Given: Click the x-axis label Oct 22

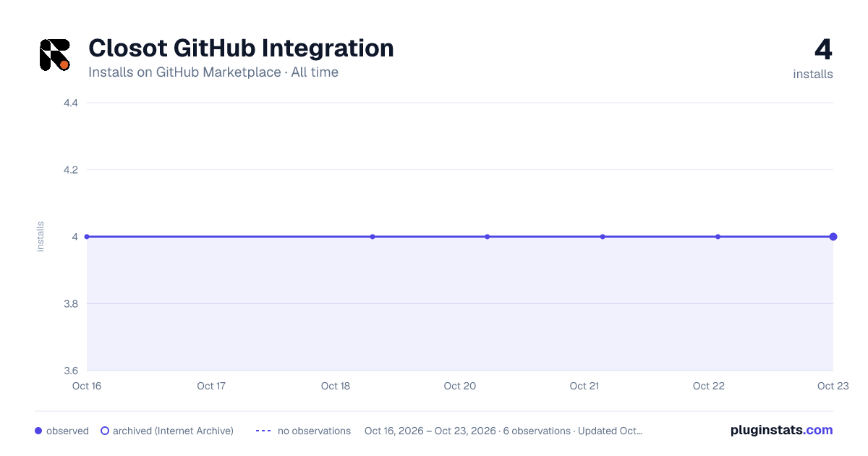Looking at the screenshot, I should 709,386.
